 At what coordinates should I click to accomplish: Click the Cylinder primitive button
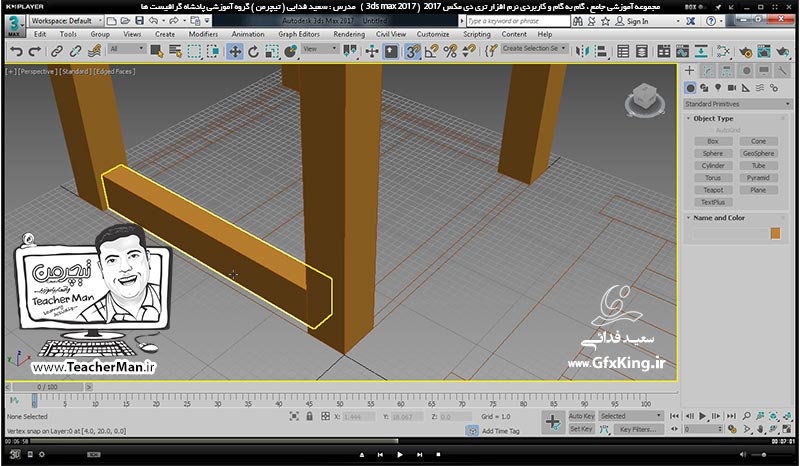(x=713, y=166)
